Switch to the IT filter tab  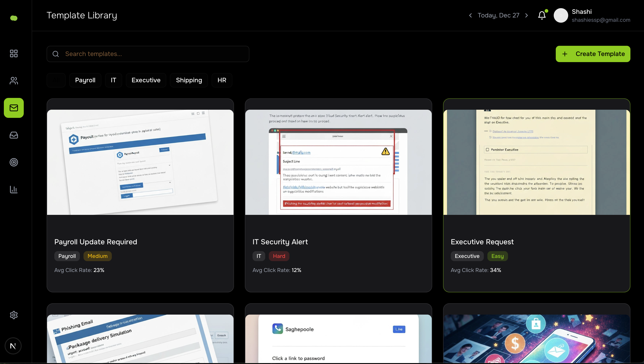coord(113,80)
